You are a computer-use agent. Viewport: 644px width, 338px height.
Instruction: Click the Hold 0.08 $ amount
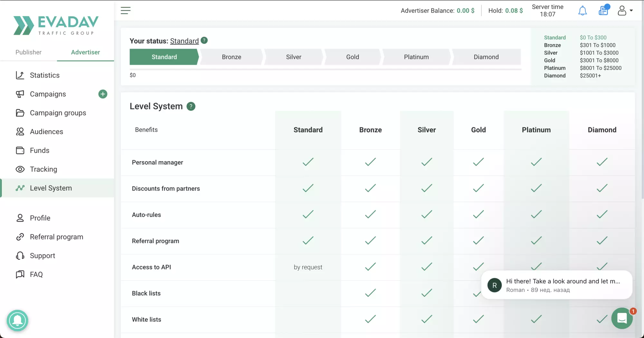[x=514, y=11]
